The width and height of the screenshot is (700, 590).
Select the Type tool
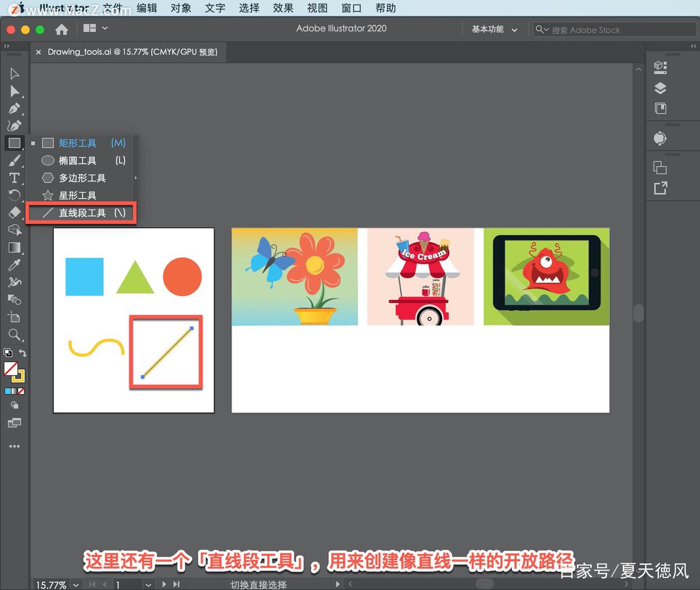[15, 178]
